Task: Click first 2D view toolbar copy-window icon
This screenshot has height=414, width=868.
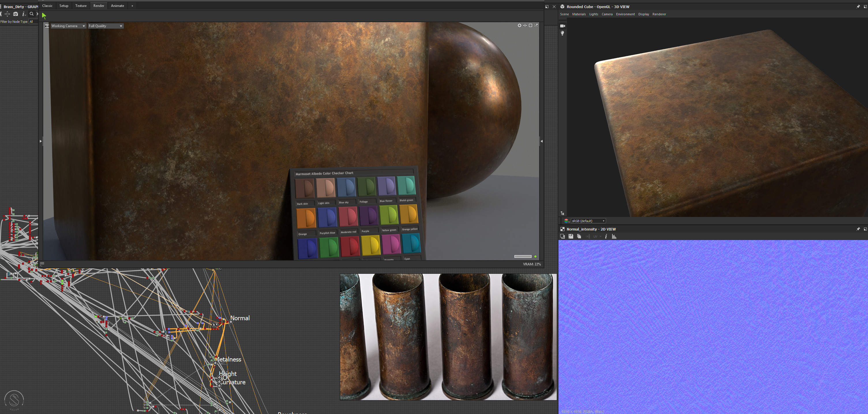Action: pyautogui.click(x=563, y=237)
